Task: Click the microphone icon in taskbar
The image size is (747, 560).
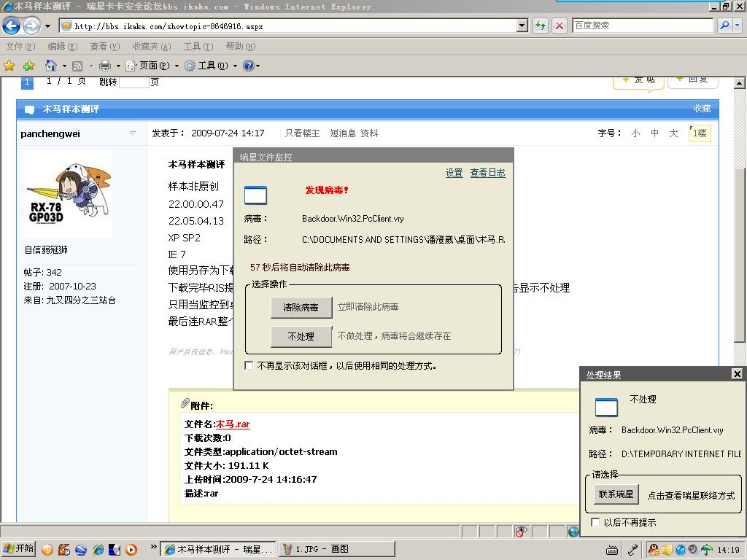Action: click(632, 550)
